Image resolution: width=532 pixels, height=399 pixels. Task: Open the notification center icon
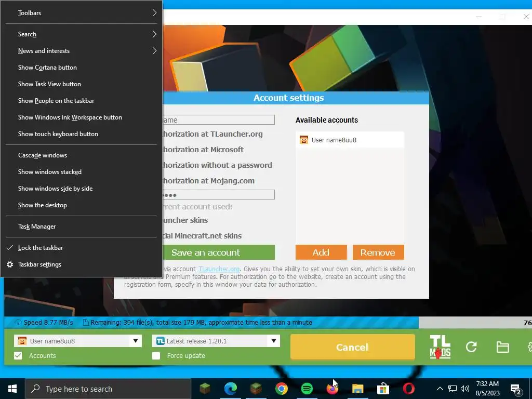click(x=516, y=390)
